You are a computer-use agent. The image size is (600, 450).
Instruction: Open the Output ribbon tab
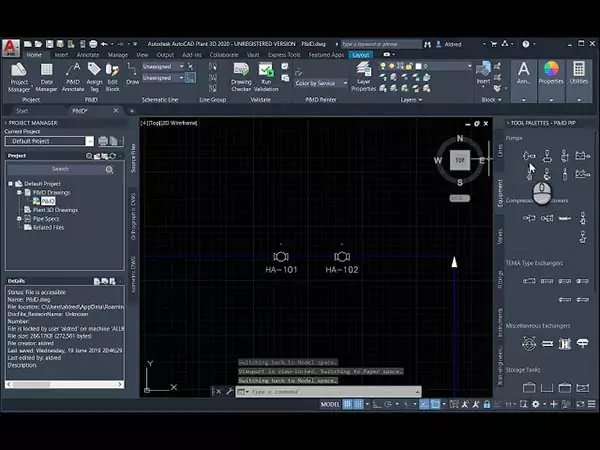tap(165, 55)
